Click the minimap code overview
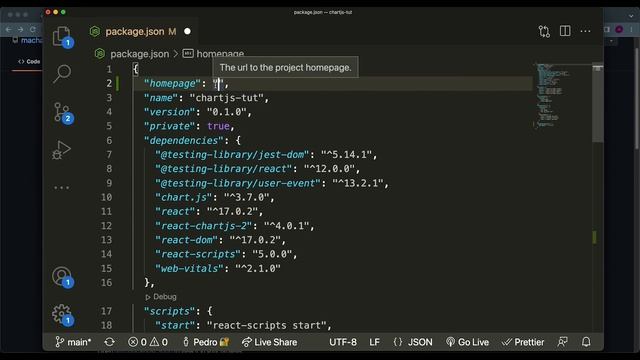Image resolution: width=640 pixels, height=360 pixels. (x=553, y=95)
